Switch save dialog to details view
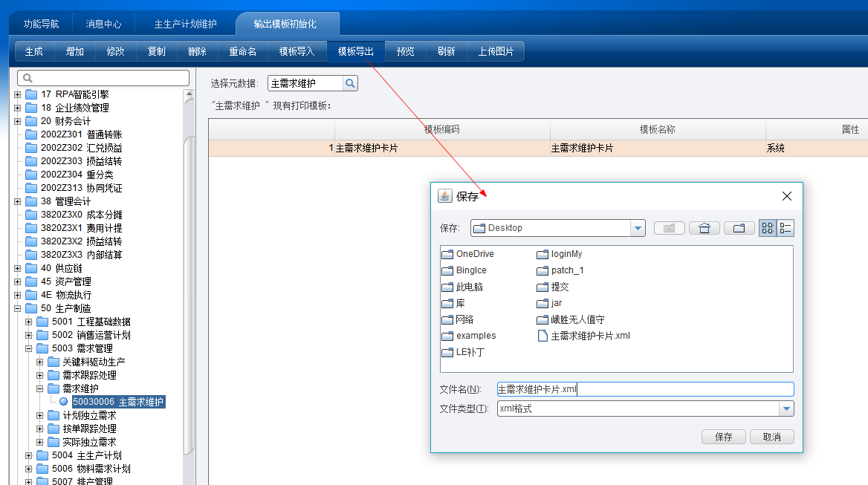This screenshot has height=485, width=868. (x=786, y=228)
